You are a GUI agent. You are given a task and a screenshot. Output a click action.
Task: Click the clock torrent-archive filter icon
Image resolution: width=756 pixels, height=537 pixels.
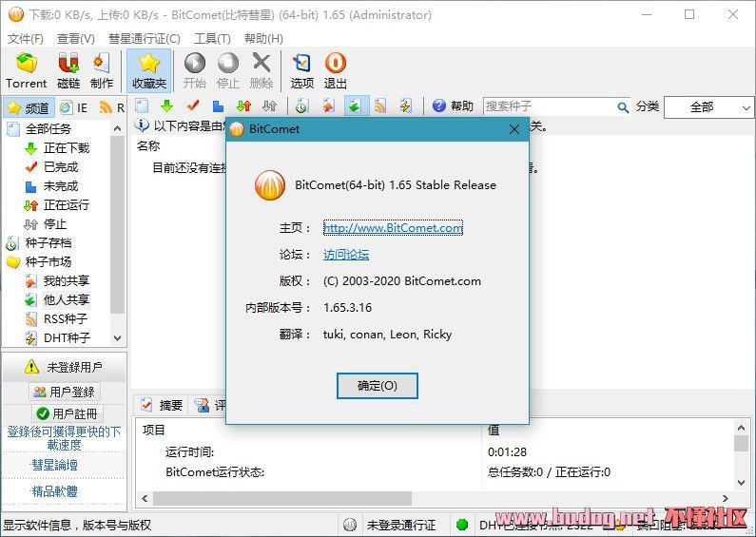[302, 105]
